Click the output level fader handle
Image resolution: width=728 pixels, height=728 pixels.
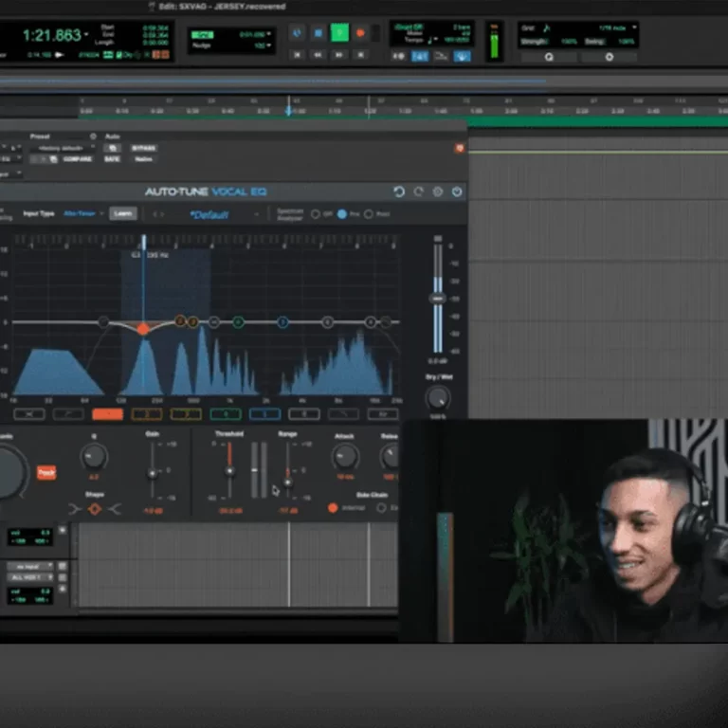[x=437, y=299]
